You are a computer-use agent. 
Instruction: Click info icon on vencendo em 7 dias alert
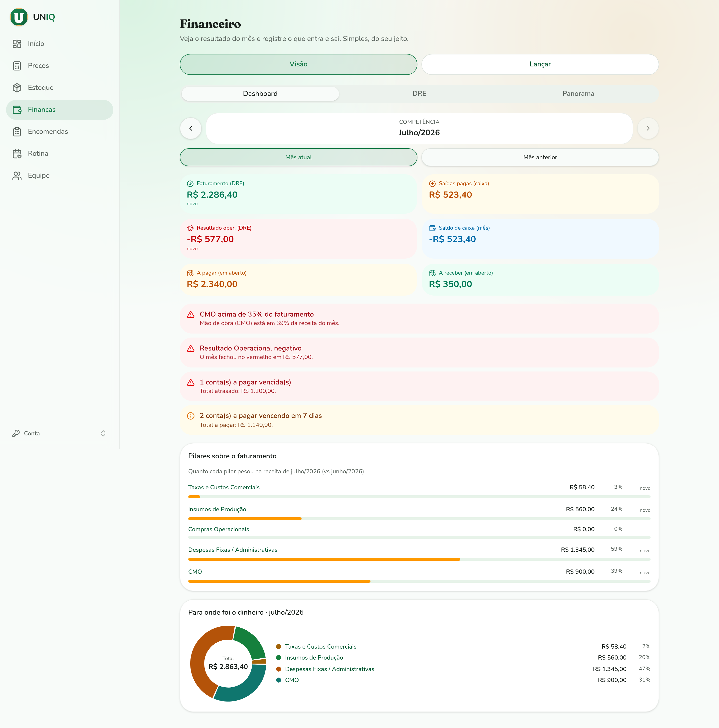(x=191, y=416)
